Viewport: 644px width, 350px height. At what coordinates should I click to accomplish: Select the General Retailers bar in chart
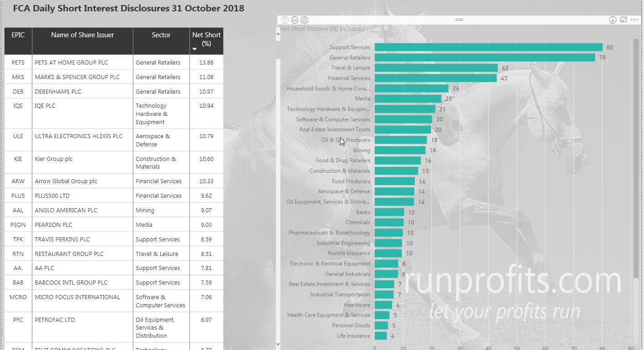point(484,58)
